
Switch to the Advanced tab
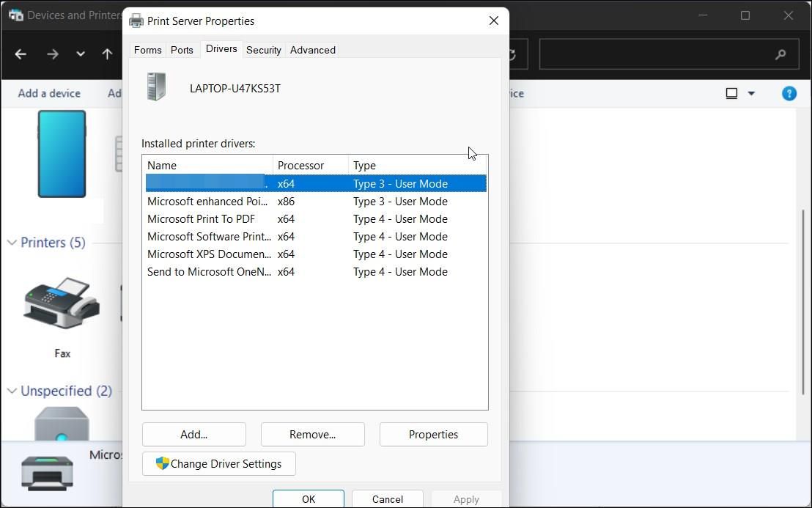pyautogui.click(x=312, y=49)
